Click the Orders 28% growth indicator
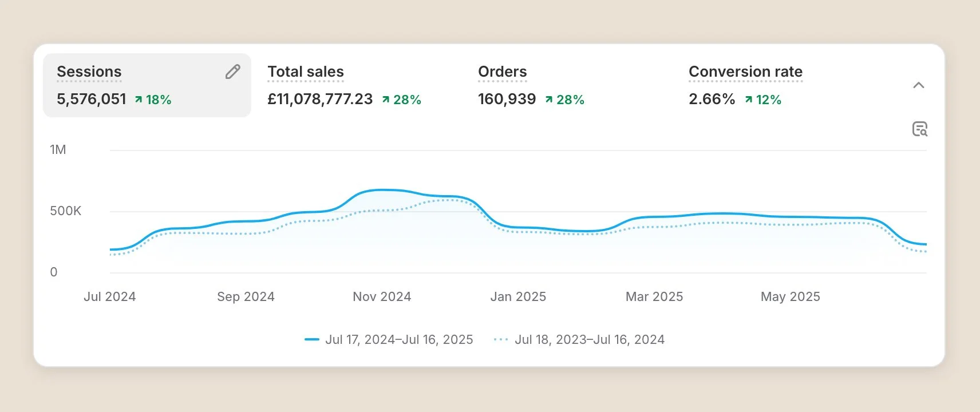This screenshot has width=980, height=412. pyautogui.click(x=564, y=100)
